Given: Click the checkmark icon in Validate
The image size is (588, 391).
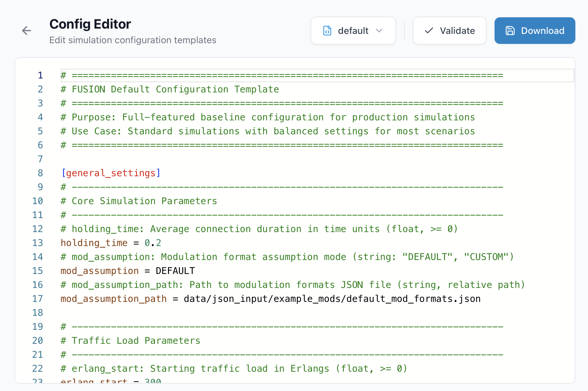Looking at the screenshot, I should tap(429, 31).
